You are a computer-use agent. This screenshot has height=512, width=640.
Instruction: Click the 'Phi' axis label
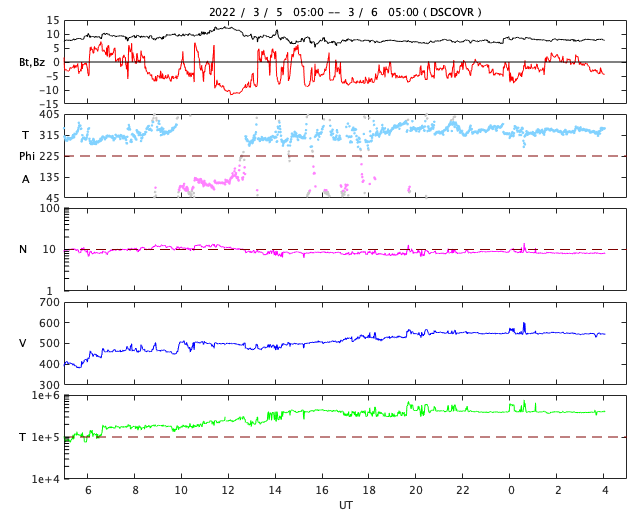[27, 156]
